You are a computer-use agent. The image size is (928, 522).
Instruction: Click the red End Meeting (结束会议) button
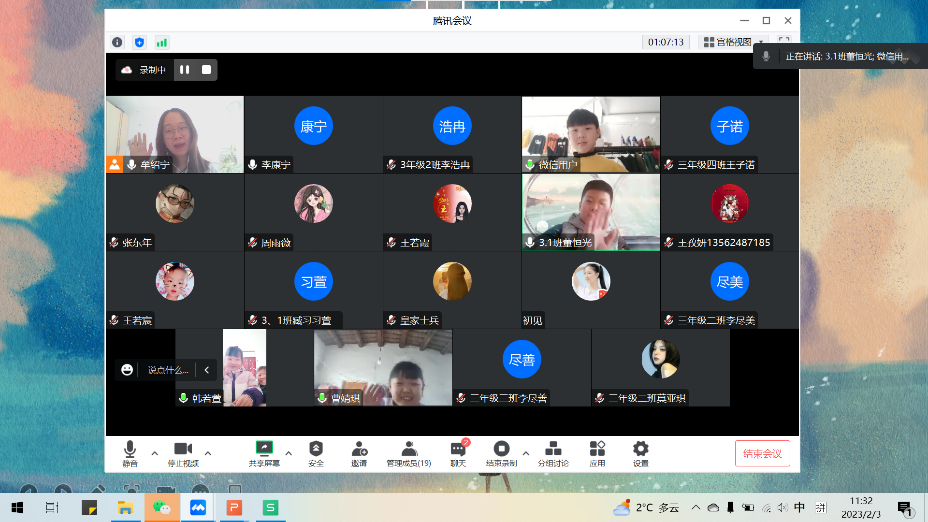click(762, 453)
